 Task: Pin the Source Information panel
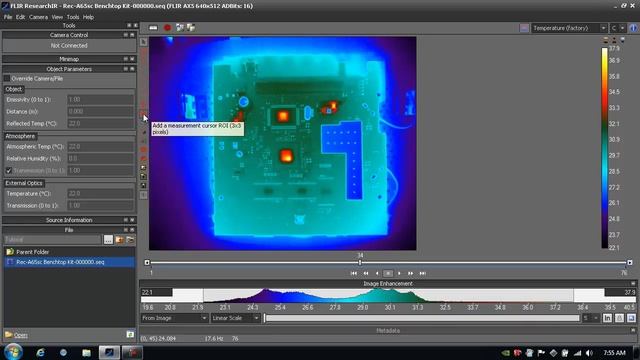(126, 220)
